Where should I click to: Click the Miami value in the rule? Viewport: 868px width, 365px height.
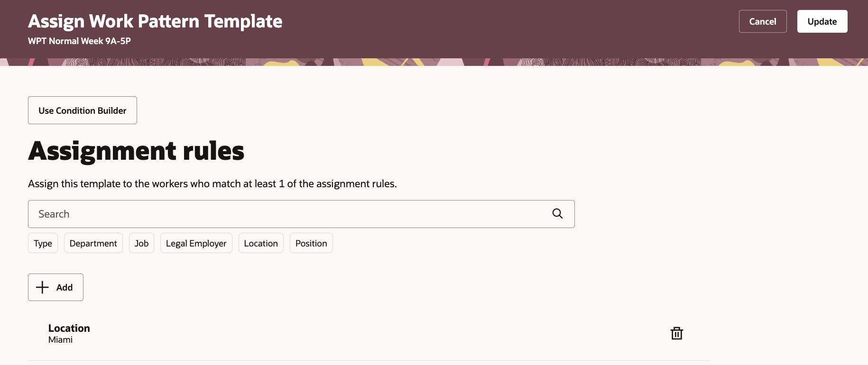coord(60,340)
